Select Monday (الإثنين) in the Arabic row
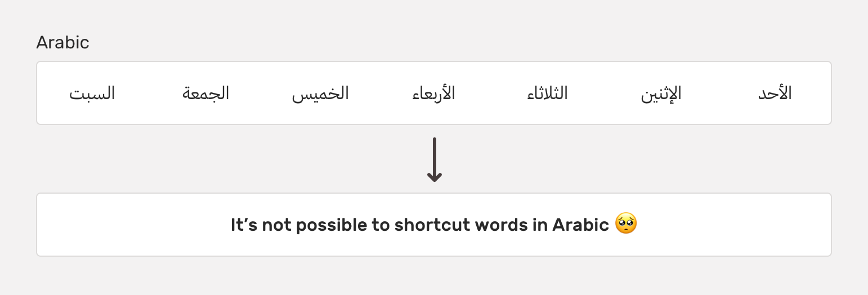868x295 pixels. (x=661, y=93)
